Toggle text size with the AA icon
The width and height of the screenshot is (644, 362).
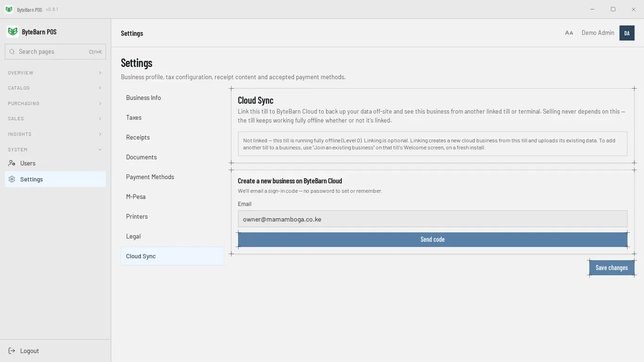[x=569, y=33]
